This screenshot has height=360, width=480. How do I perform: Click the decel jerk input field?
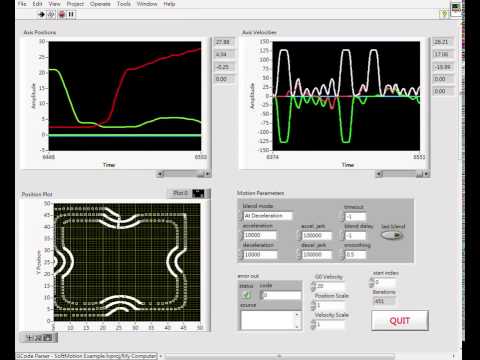317,255
